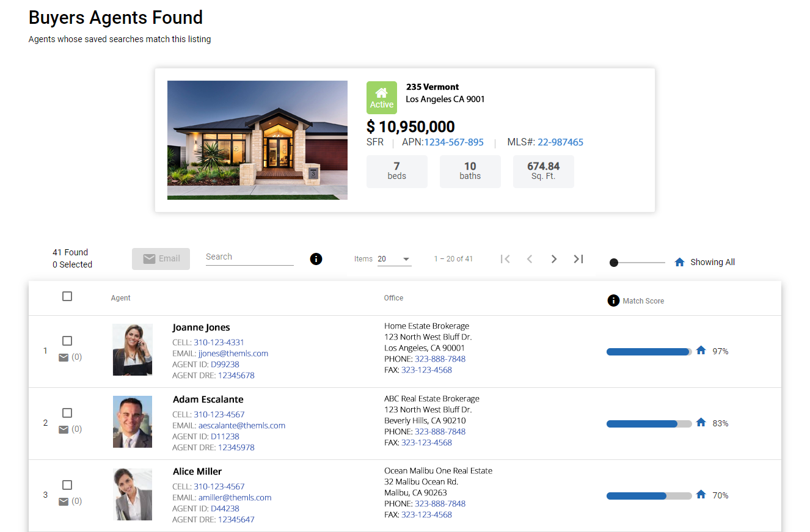
Task: Adjust the match score filter slider handle
Action: (x=614, y=263)
